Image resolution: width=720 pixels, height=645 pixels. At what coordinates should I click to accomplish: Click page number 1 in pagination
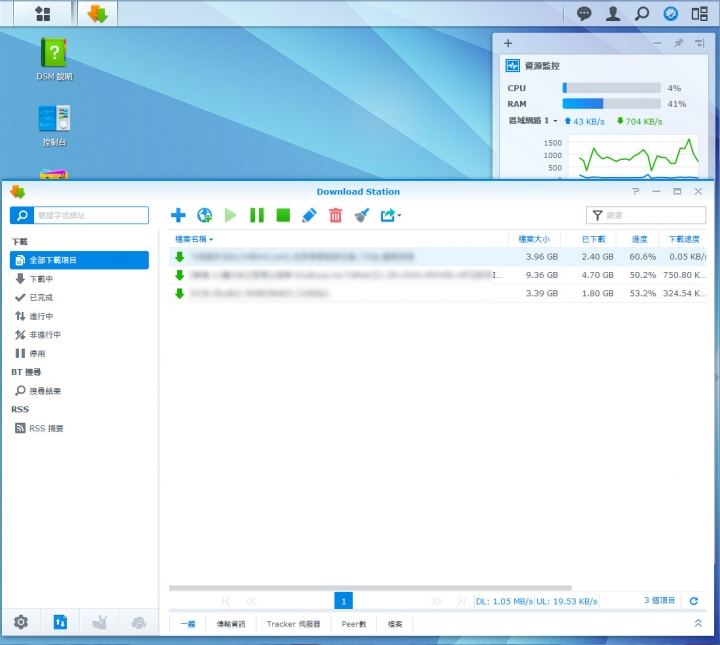343,601
